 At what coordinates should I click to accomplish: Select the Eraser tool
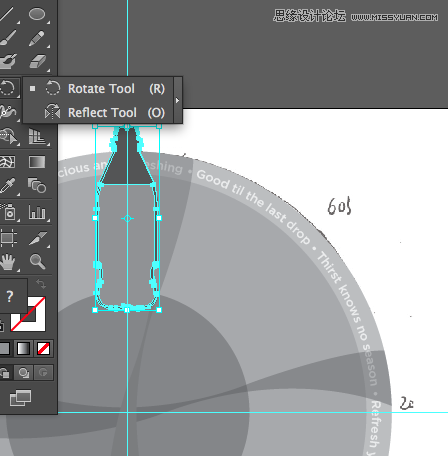[37, 61]
